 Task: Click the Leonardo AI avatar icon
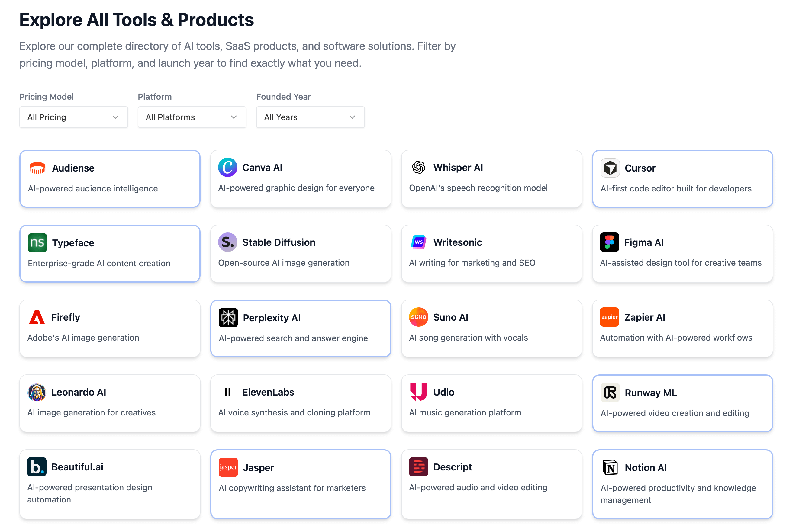(37, 392)
